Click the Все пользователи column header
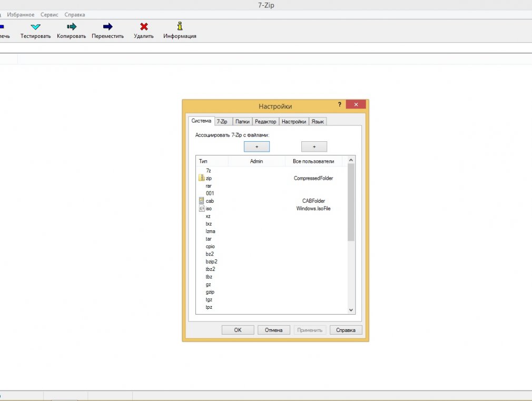The height and width of the screenshot is (401, 532). click(313, 161)
